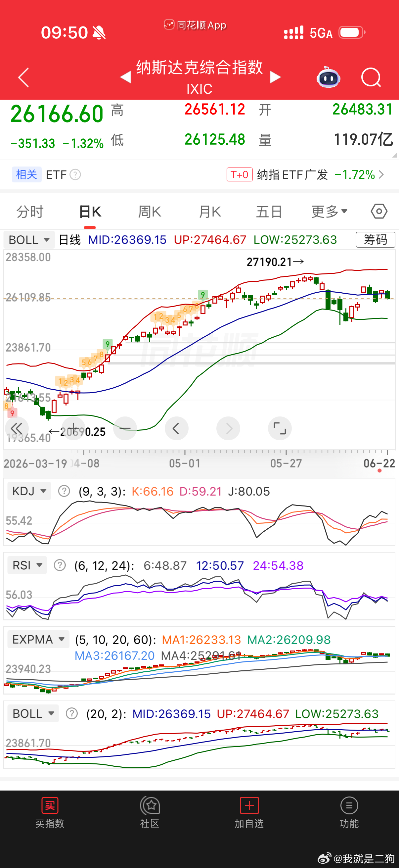Open the 纳指ETF广发 link

click(x=292, y=174)
